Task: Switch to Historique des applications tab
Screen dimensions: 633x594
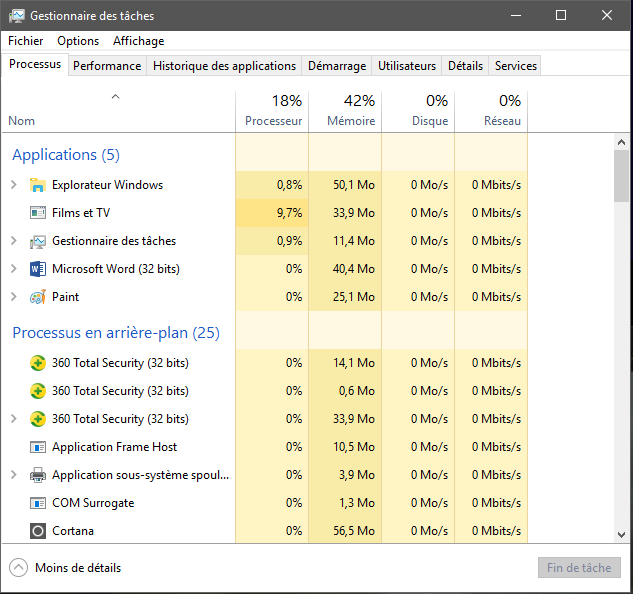Action: [224, 66]
